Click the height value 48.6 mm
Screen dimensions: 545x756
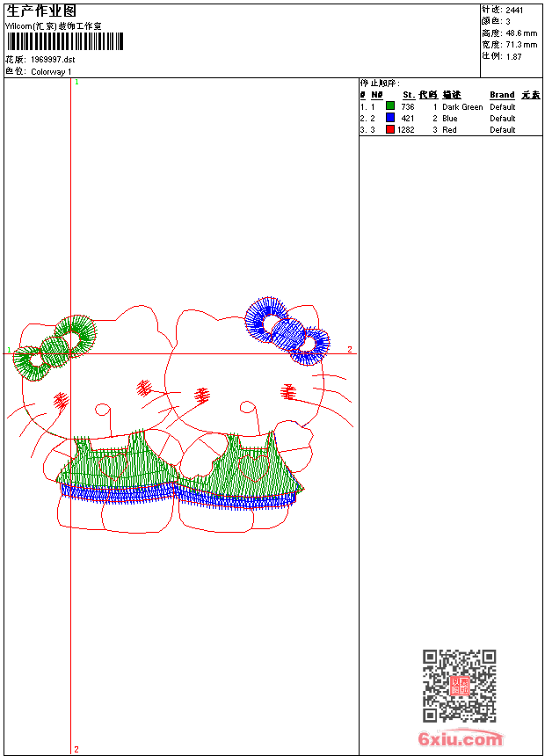[x=521, y=33]
